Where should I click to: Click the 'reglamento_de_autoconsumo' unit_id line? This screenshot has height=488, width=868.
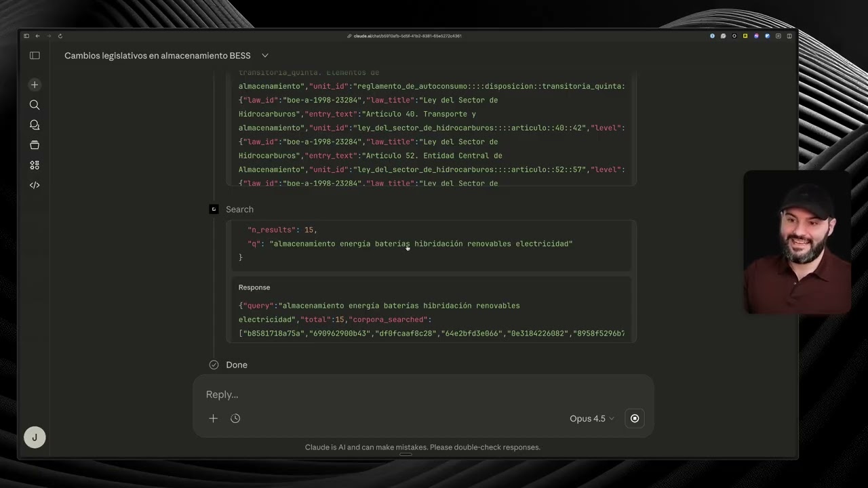432,86
